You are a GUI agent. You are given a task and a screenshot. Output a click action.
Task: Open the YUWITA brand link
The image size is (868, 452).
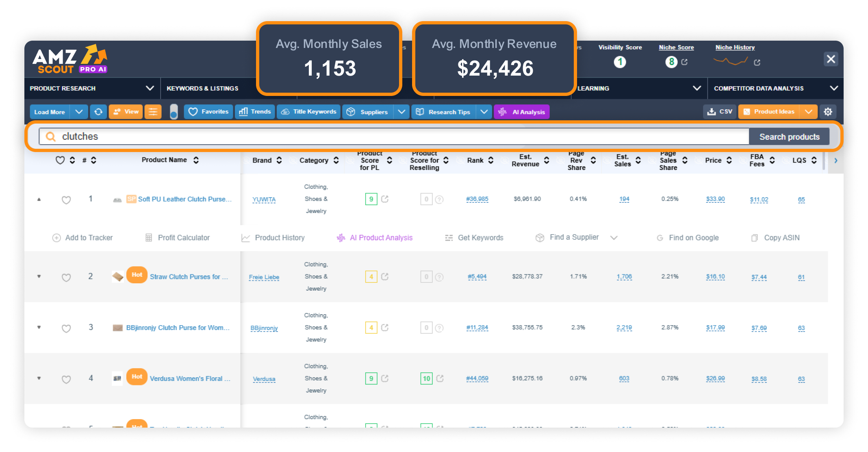pos(264,200)
